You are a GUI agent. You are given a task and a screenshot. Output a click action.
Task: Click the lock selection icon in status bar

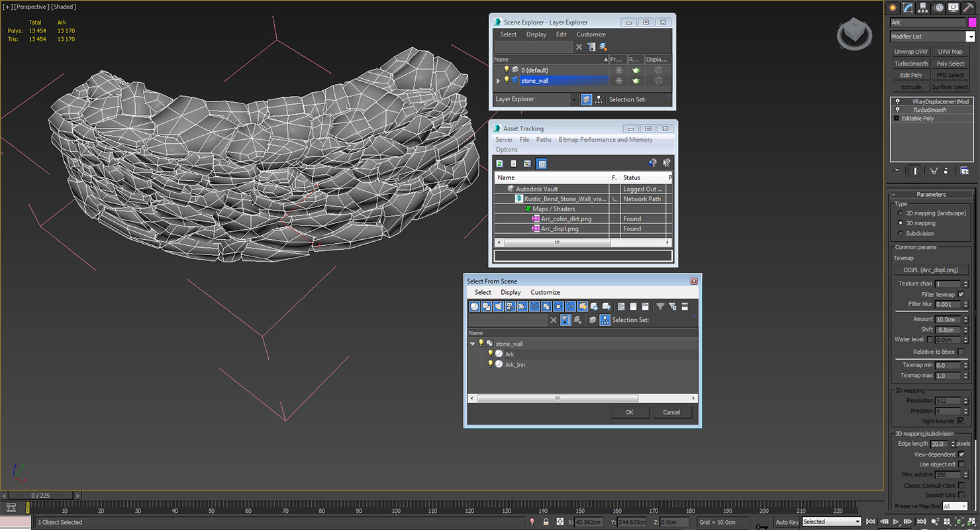click(546, 522)
